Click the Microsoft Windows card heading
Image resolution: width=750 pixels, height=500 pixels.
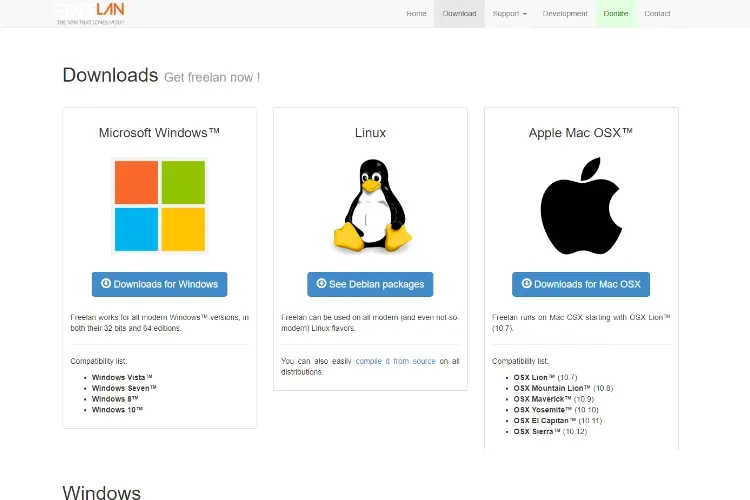160,133
